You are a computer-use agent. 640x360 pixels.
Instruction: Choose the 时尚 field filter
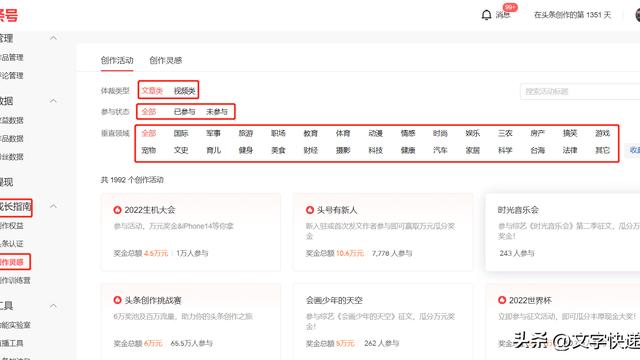coord(440,133)
